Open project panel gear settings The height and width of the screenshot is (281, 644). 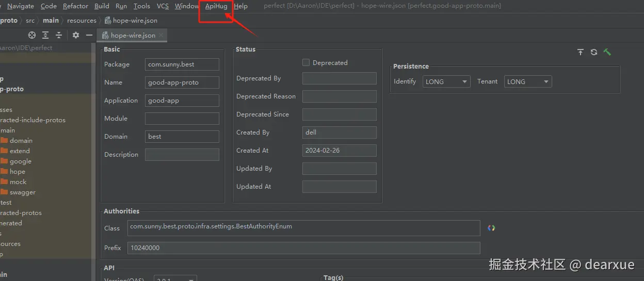[76, 35]
